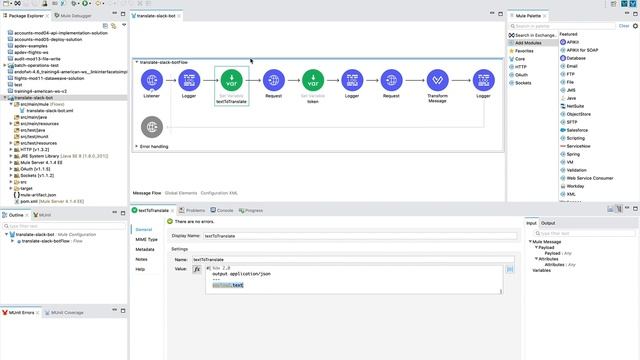Collapse src/main/mule folder
The width and height of the screenshot is (640, 360).
tap(11, 104)
